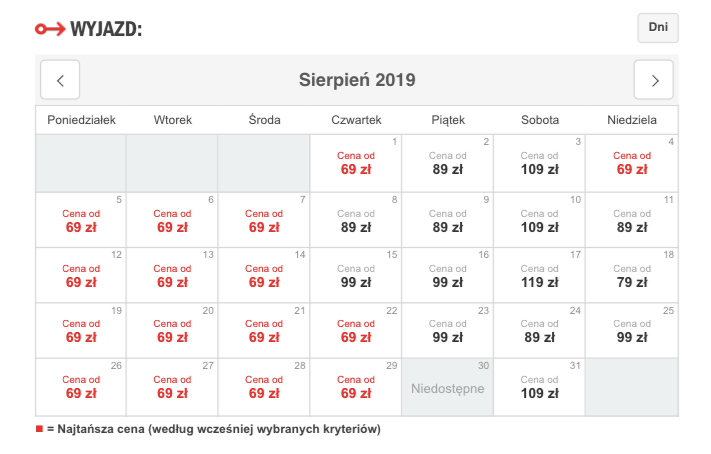The width and height of the screenshot is (711, 454).
Task: Select August 1 with 69 zł price
Action: click(x=355, y=163)
